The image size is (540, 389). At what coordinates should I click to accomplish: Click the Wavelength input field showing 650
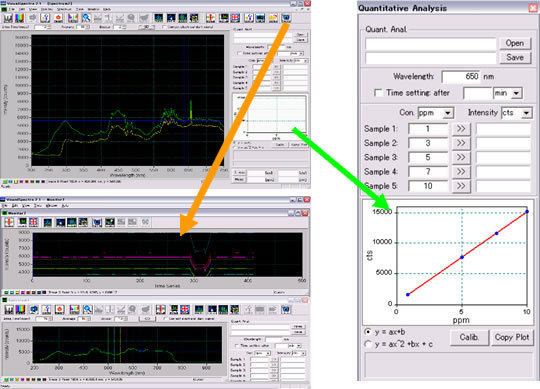click(x=461, y=76)
